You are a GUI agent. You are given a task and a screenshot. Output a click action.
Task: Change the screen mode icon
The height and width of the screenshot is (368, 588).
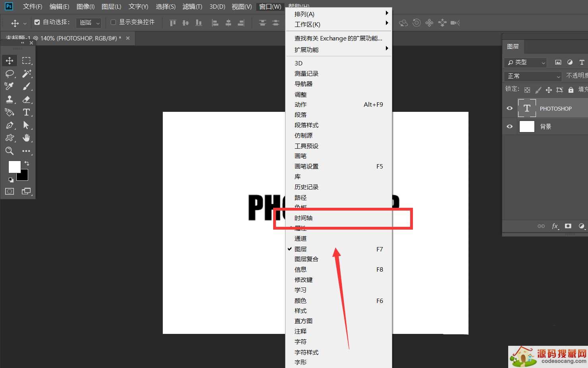(26, 191)
